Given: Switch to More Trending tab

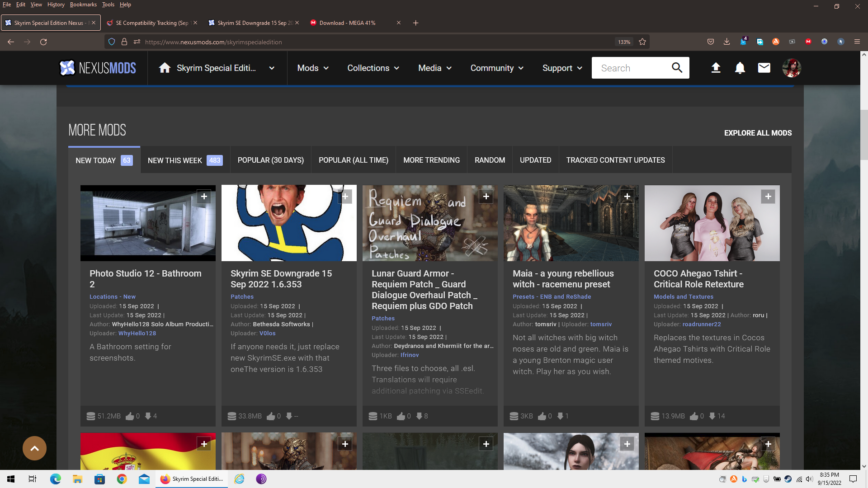Looking at the screenshot, I should 432,160.
